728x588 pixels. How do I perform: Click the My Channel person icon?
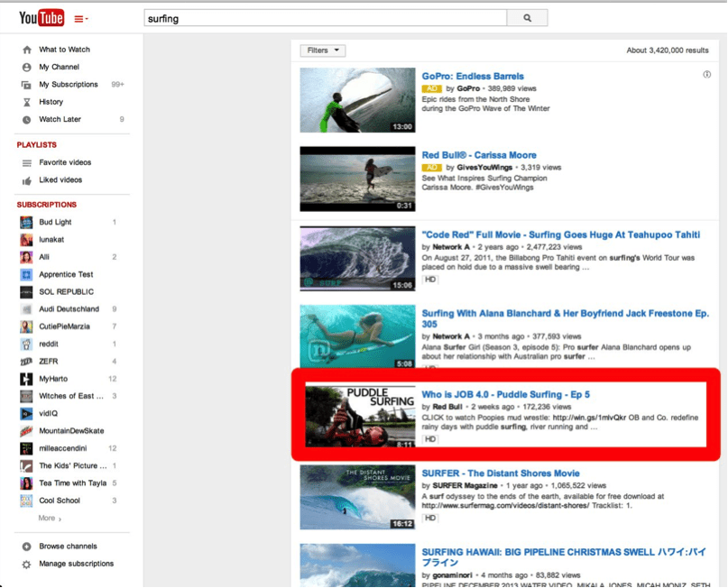click(x=27, y=68)
